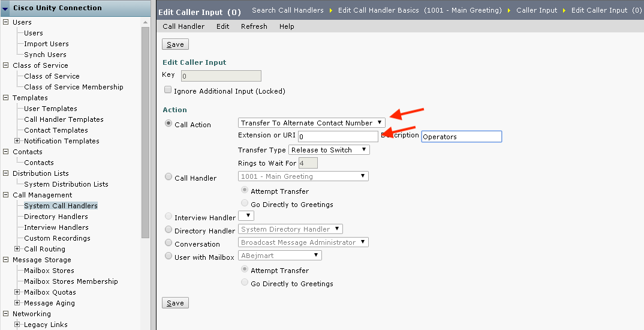The width and height of the screenshot is (644, 330).
Task: Collapse the Call Management section
Action: click(x=6, y=195)
